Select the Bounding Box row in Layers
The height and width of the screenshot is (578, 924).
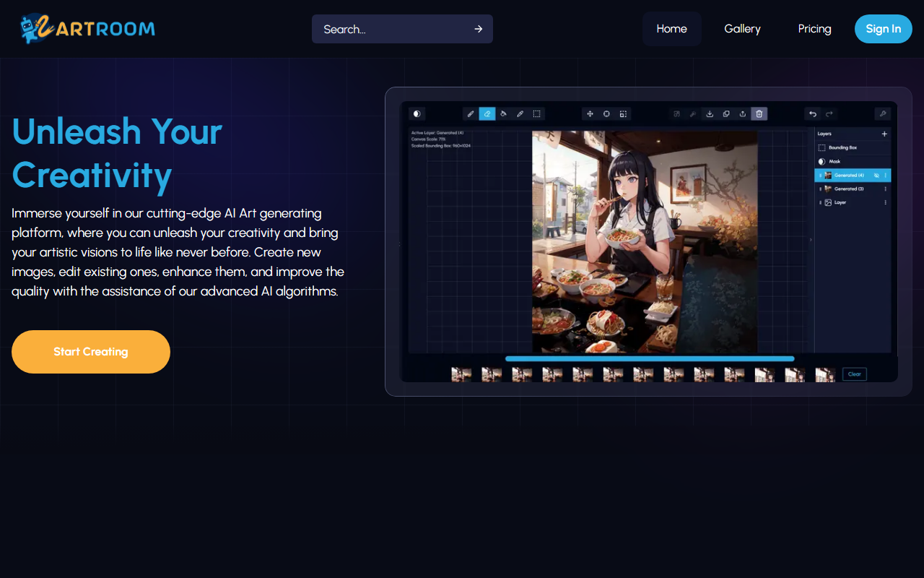[x=853, y=147]
